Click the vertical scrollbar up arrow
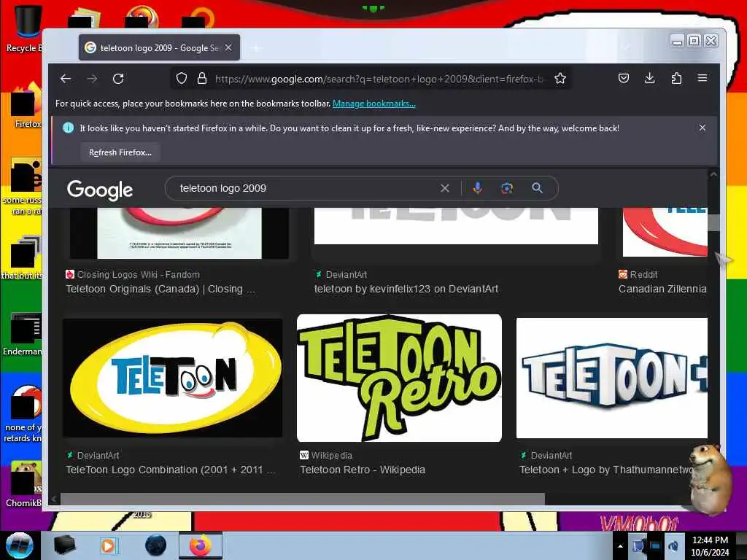Screen dimensions: 747x560 click(713, 174)
